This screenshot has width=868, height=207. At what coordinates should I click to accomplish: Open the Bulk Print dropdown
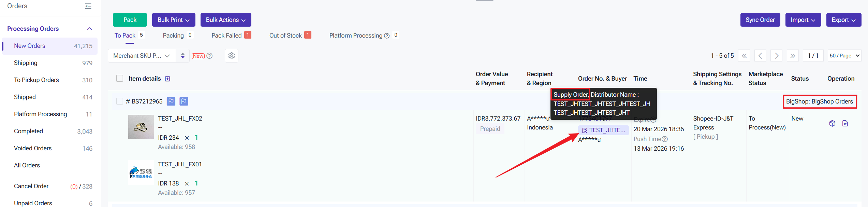coord(173,20)
